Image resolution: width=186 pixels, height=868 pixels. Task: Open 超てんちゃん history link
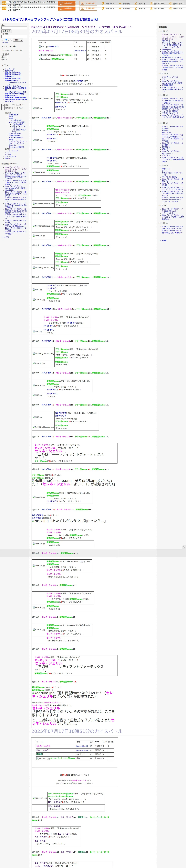pyautogui.click(x=167, y=133)
